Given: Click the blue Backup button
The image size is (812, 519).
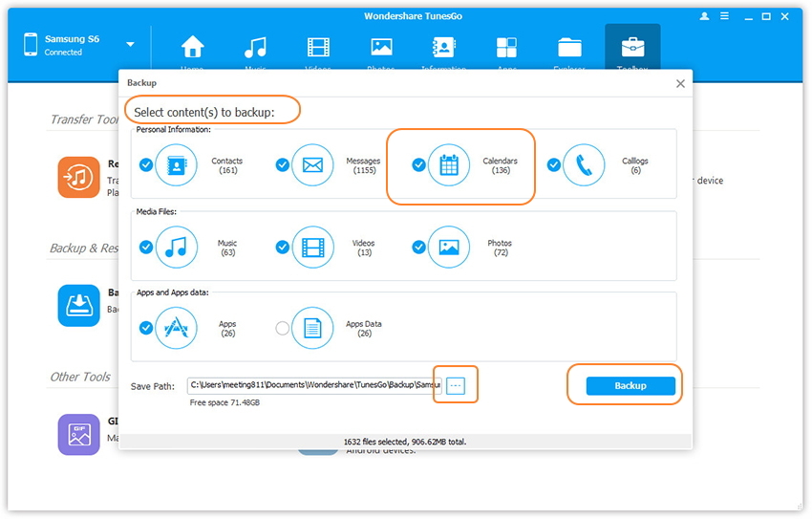Looking at the screenshot, I should (x=630, y=385).
